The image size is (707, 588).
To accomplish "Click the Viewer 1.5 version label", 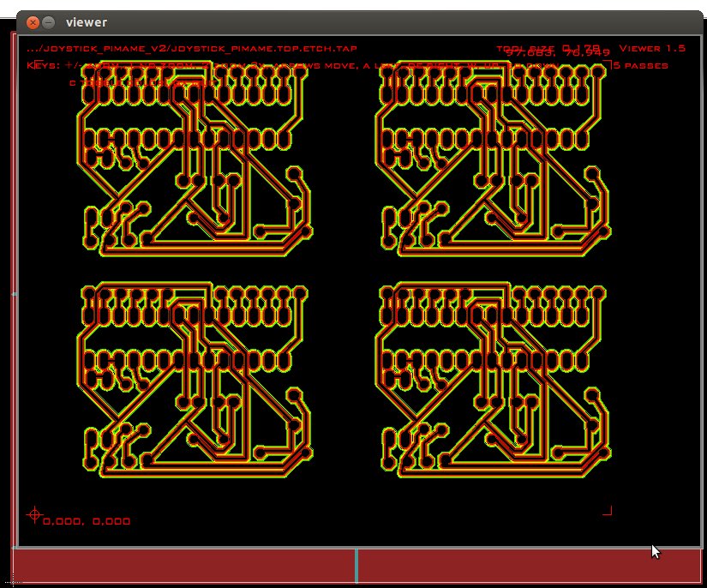I will [651, 49].
